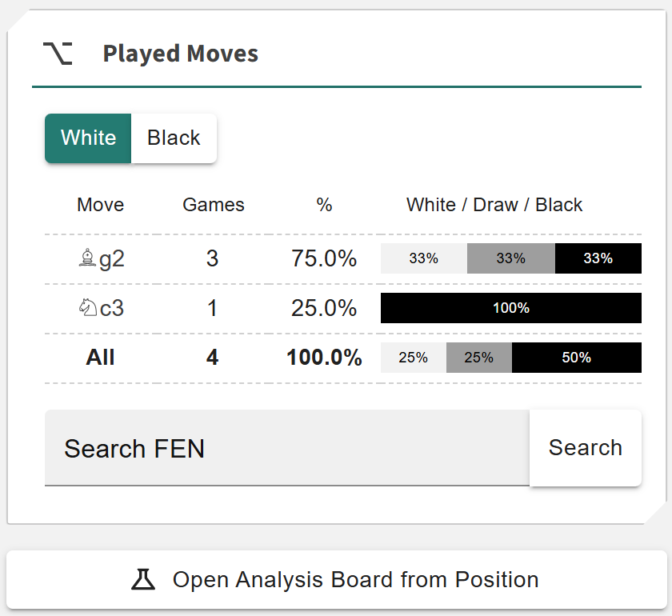Switch to White side moves

[88, 138]
